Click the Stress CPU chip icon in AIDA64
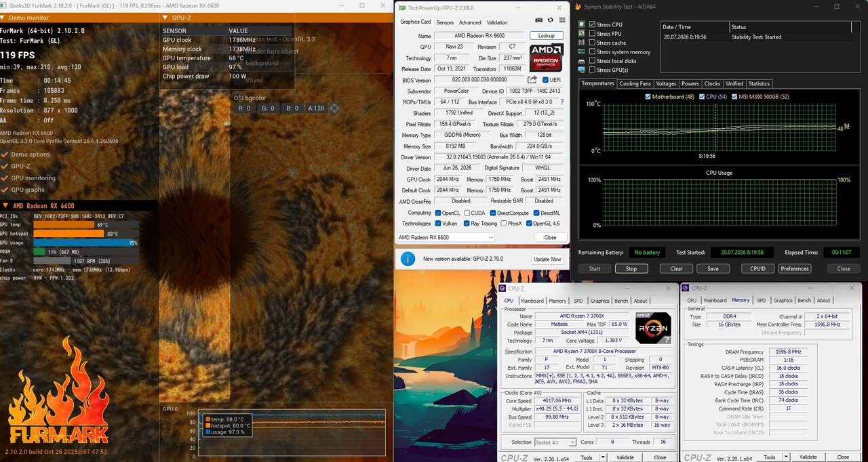Screen dimensions: 868x462 pos(582,24)
